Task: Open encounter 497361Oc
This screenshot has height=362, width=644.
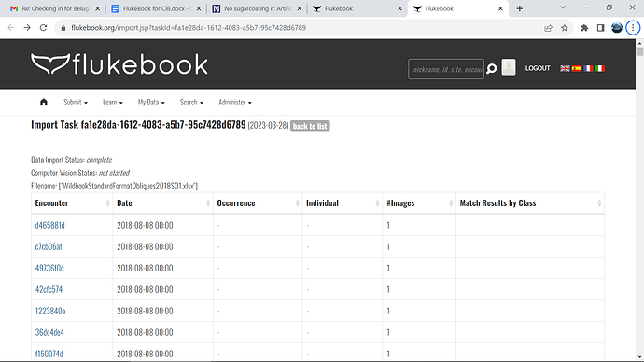Action: pyautogui.click(x=49, y=268)
